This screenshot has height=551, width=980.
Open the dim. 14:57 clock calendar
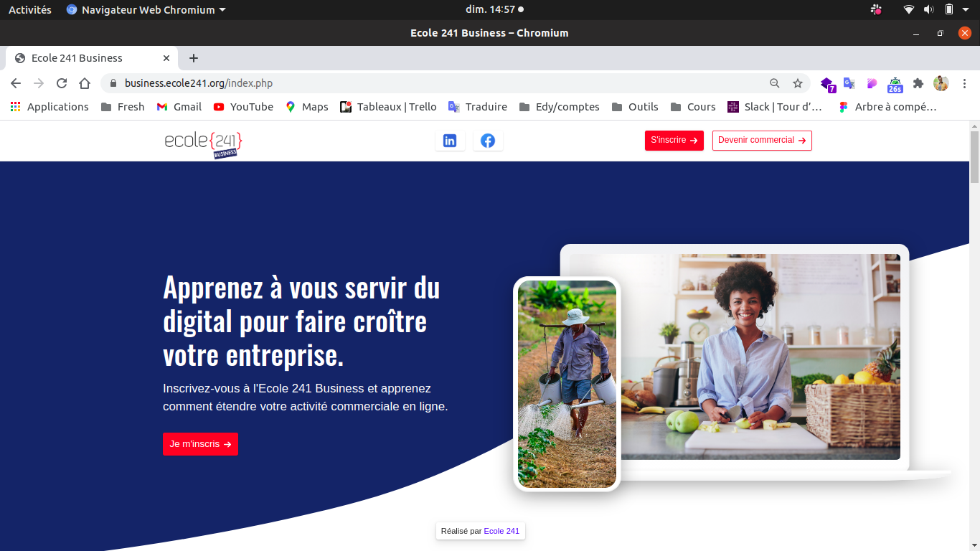tap(494, 9)
